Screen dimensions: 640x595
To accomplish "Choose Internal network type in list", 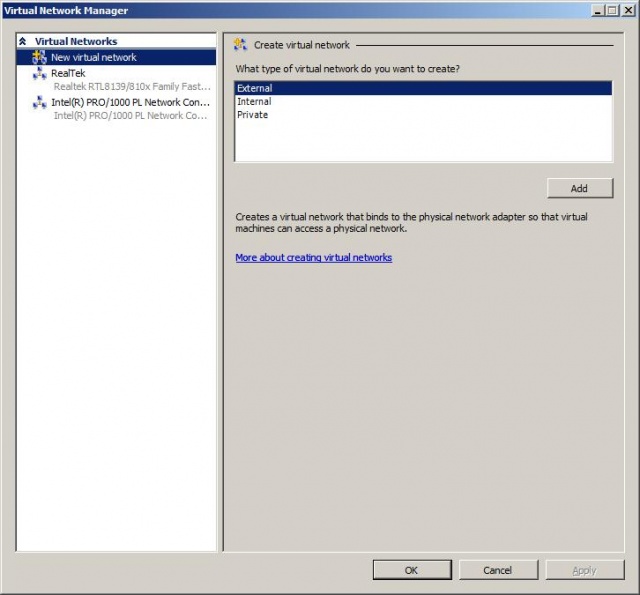I will point(254,102).
